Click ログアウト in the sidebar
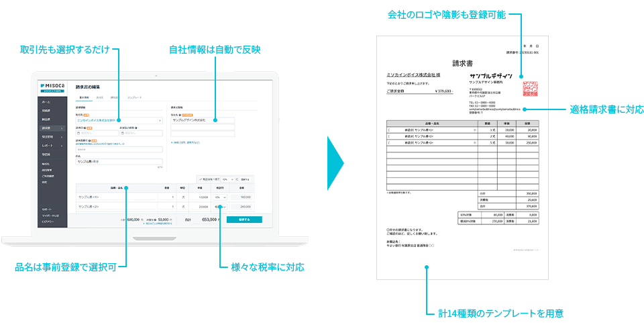The height and width of the screenshot is (327, 644). (48, 222)
